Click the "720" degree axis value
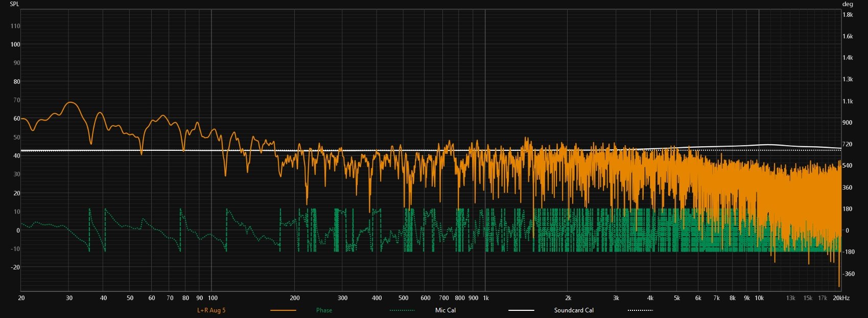Image resolution: width=868 pixels, height=318 pixels. tap(847, 144)
